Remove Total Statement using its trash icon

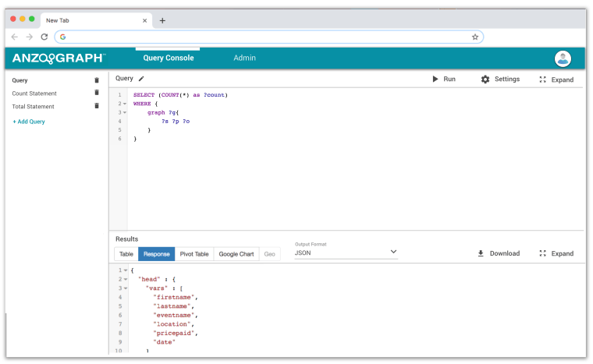tap(97, 106)
